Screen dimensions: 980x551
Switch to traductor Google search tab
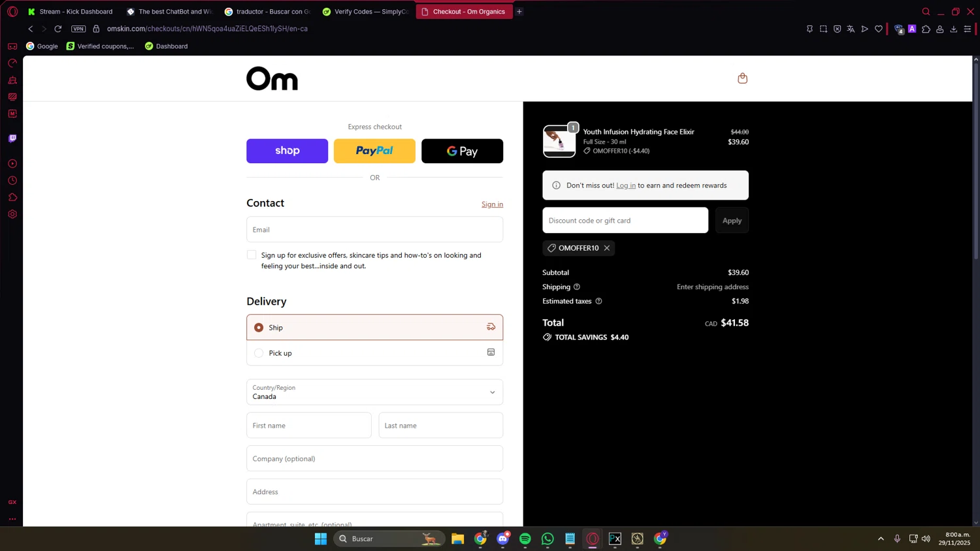coord(267,12)
